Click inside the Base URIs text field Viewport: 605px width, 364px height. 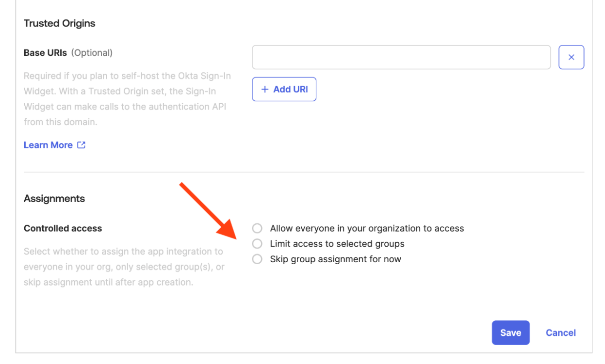pos(401,57)
